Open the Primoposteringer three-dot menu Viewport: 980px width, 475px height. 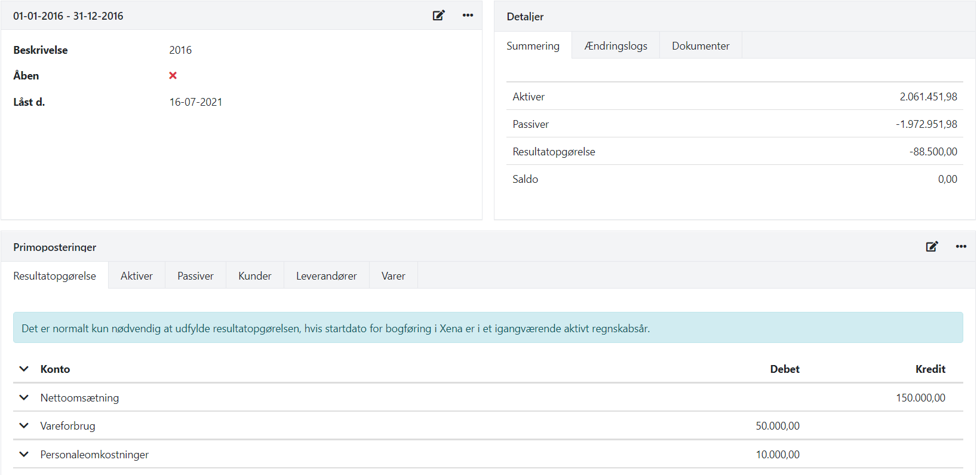click(961, 247)
